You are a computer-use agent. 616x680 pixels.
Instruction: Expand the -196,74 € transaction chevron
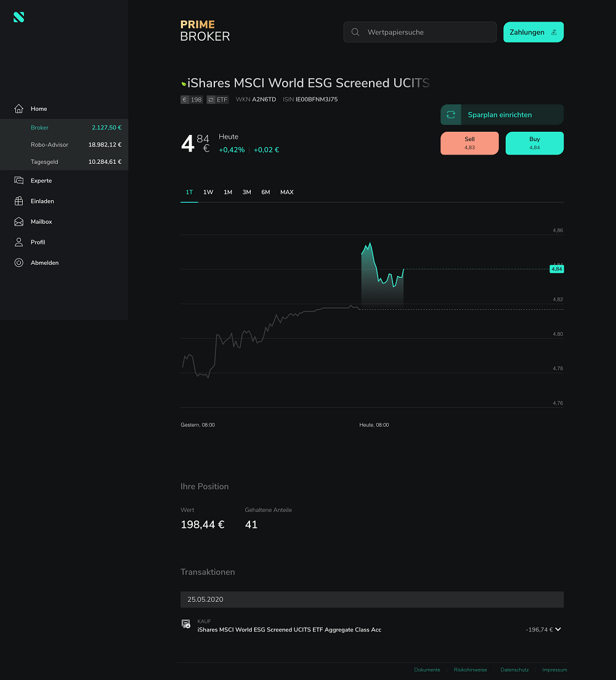558,629
